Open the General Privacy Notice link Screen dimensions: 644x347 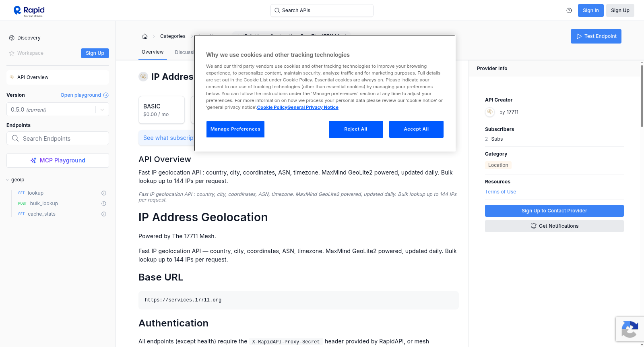click(313, 107)
